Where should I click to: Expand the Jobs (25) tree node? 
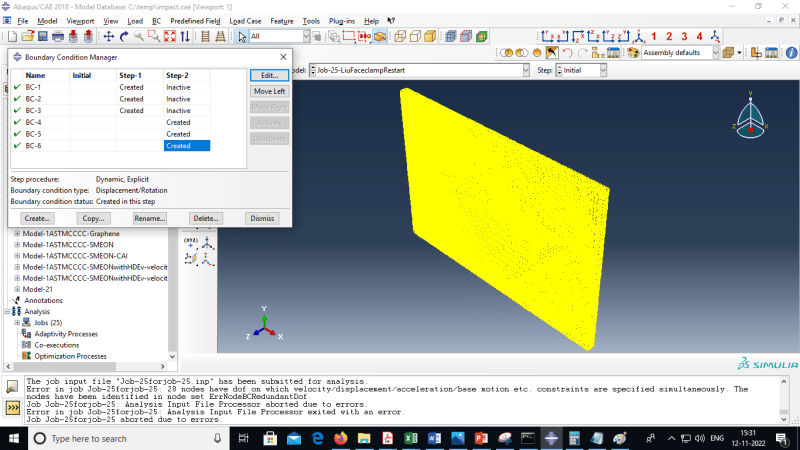(17, 322)
